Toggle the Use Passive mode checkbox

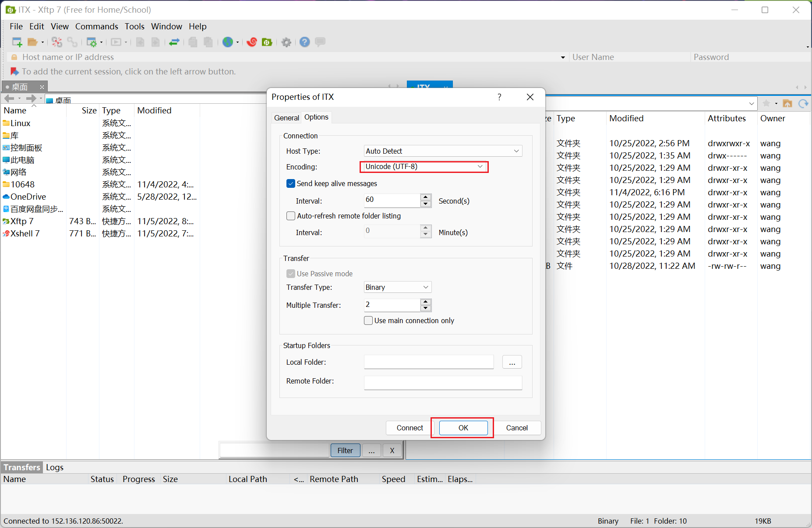pyautogui.click(x=291, y=274)
